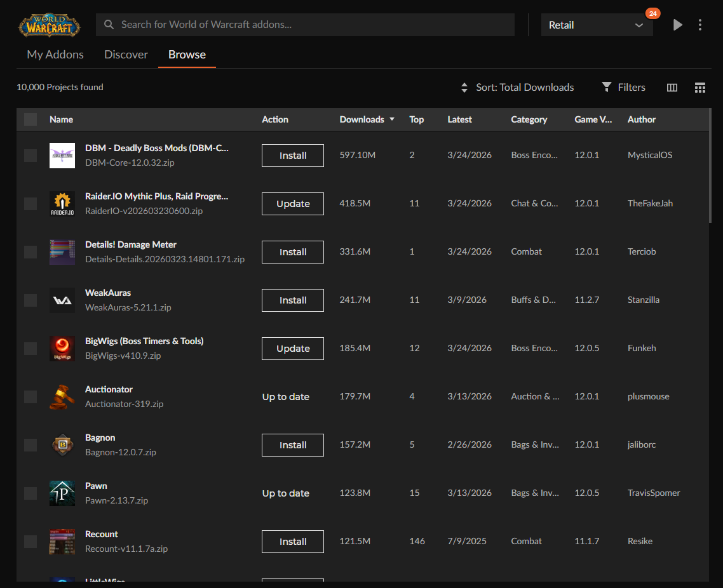Click the Details! Damage Meter thumbnail
The width and height of the screenshot is (723, 588).
62,252
